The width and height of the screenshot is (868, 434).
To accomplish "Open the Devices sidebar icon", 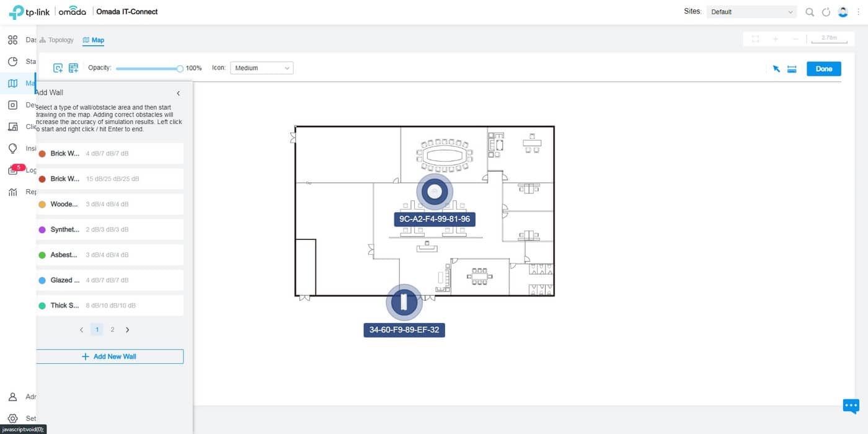I will pos(12,105).
